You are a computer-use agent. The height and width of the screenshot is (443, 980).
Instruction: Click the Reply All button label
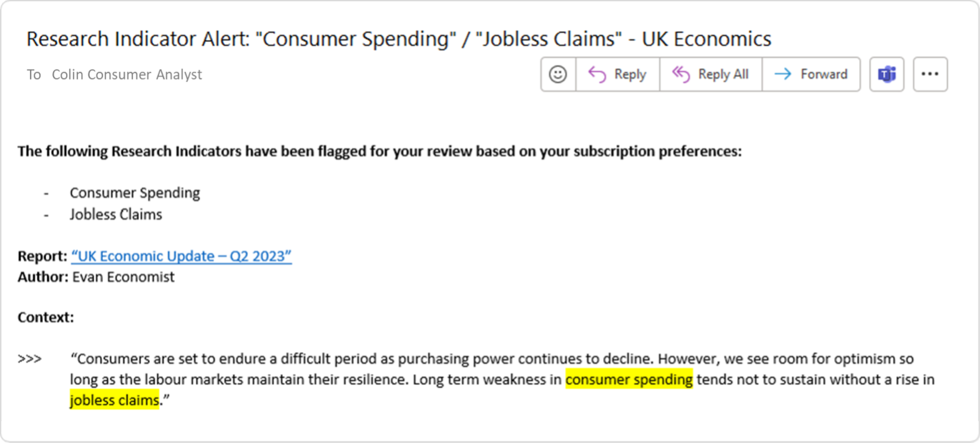(723, 74)
